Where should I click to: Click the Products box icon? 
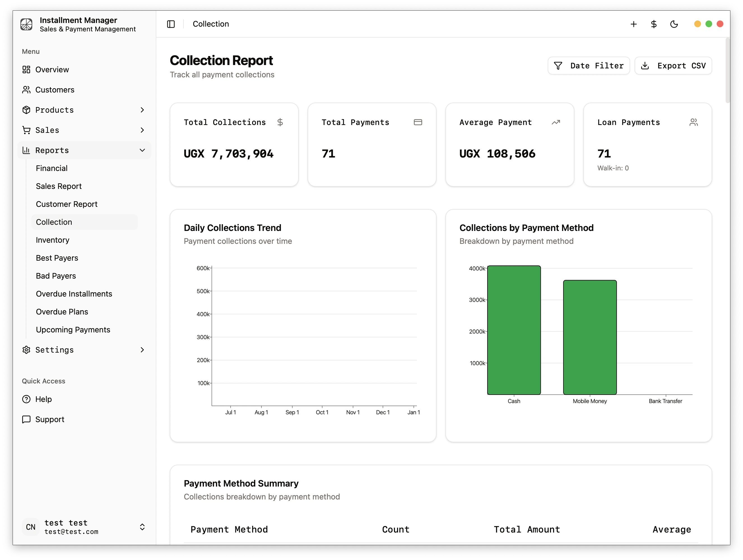pos(27,110)
